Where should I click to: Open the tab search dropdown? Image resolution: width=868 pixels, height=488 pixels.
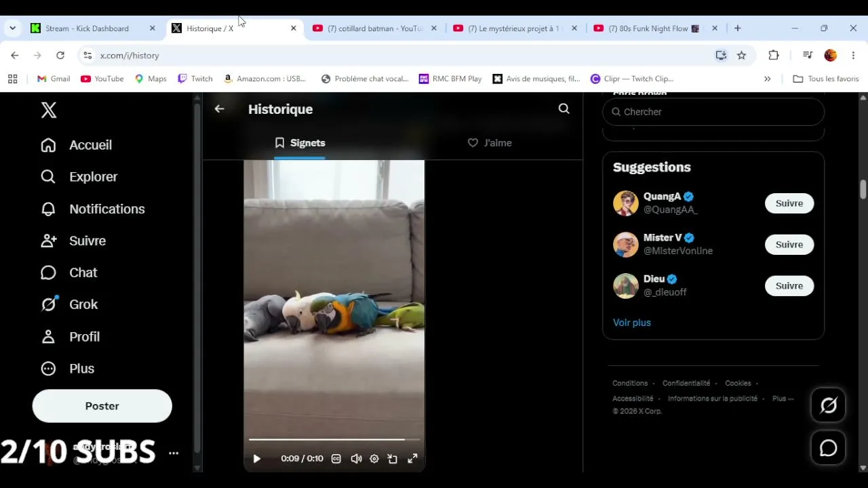[x=12, y=28]
